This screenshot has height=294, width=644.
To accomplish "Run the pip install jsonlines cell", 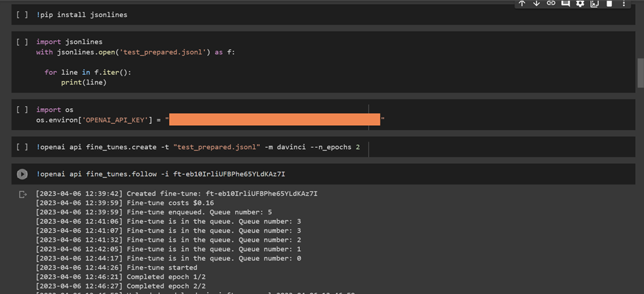I will 22,14.
